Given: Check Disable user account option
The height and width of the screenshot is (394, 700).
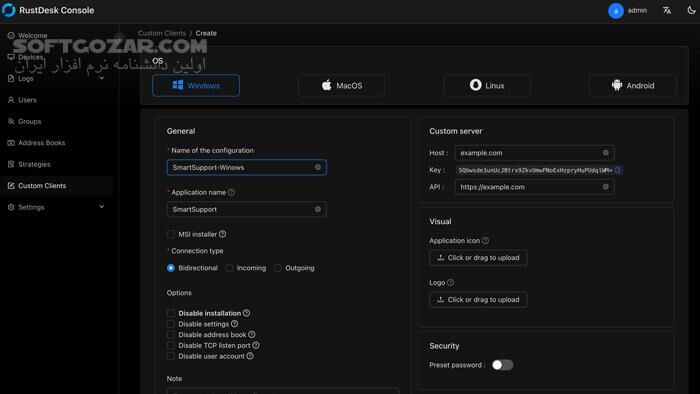Looking at the screenshot, I should coord(171,356).
